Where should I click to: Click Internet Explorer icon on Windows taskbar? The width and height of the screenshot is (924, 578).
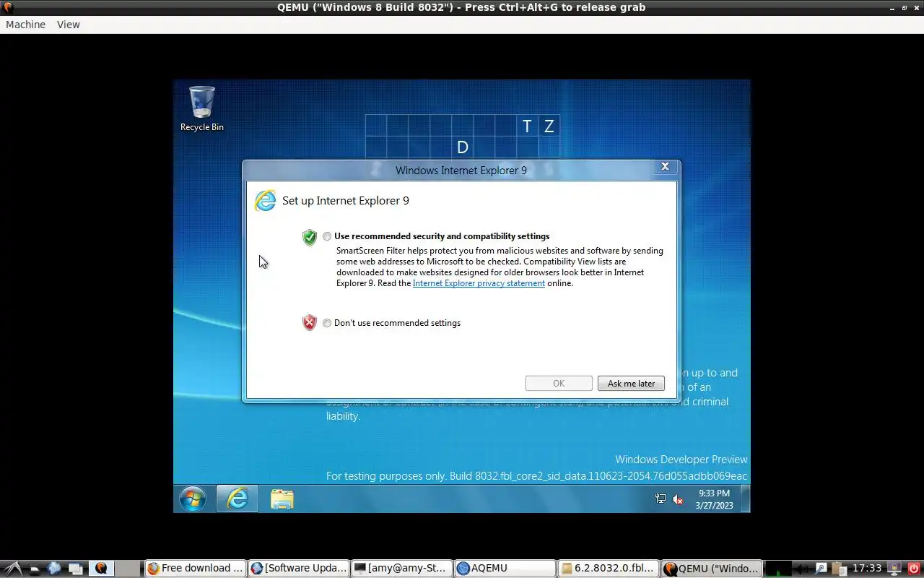(237, 499)
